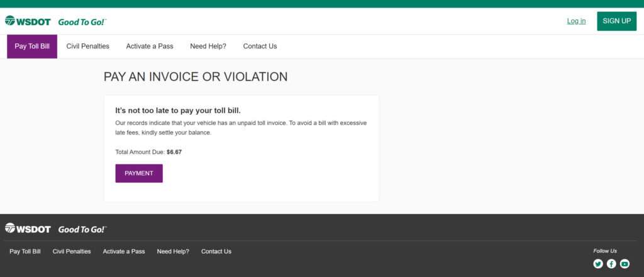Click the heading 'It's not too late to pay your toll bill.'
The width and height of the screenshot is (644, 277).
(x=178, y=111)
